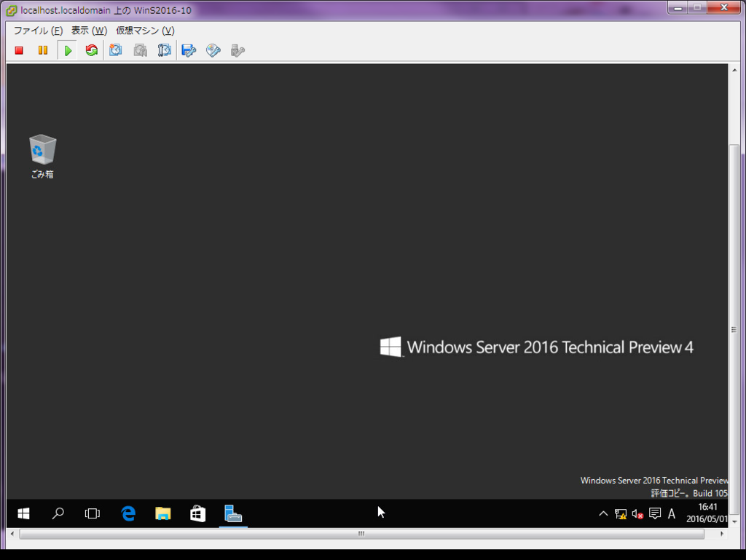Revert the VM to its snapshot

140,50
